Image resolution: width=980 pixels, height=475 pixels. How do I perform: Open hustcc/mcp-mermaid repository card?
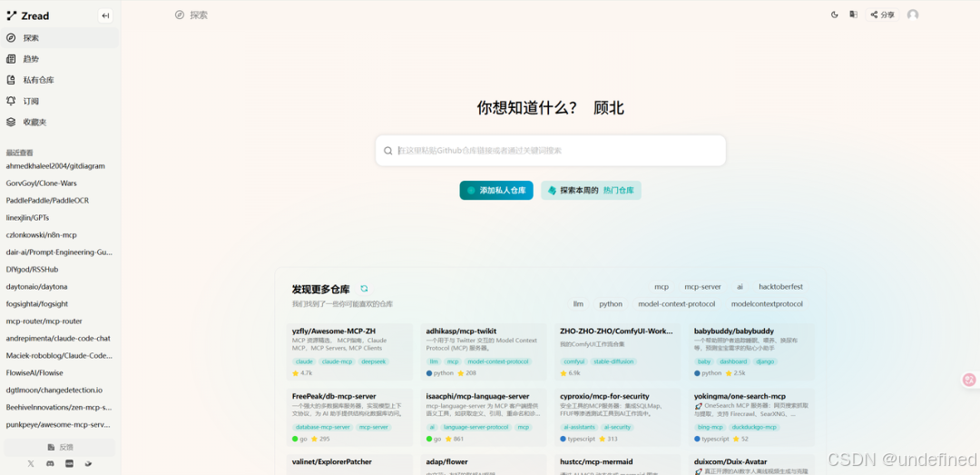click(x=618, y=464)
